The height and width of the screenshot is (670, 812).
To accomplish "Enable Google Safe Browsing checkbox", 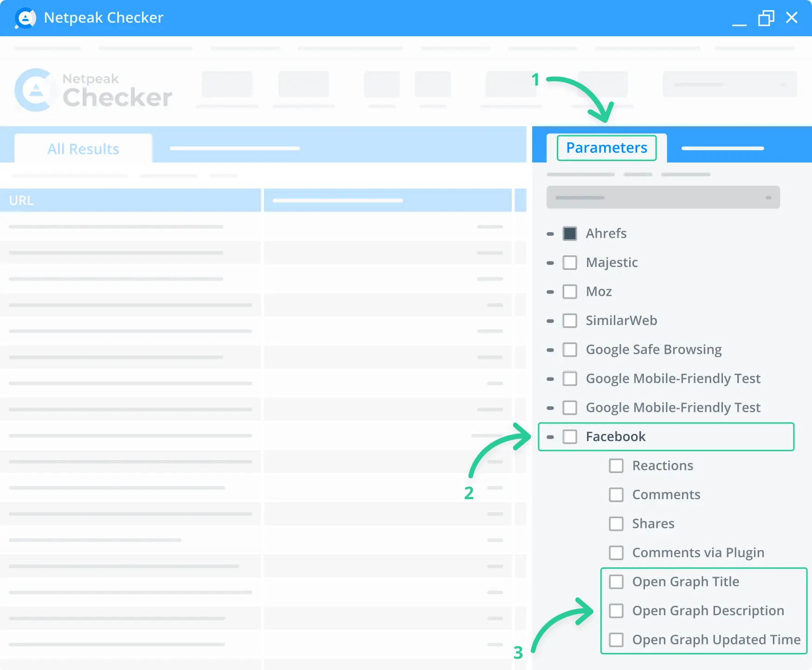I will point(570,350).
